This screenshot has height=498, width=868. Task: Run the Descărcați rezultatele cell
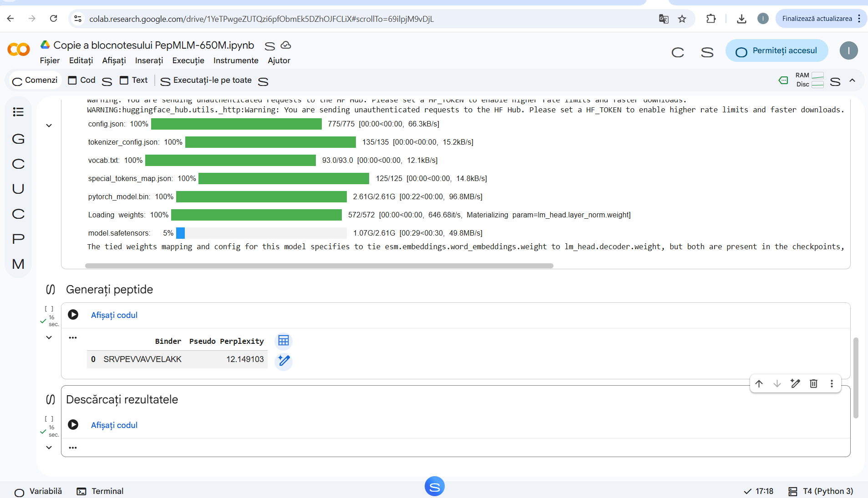click(73, 425)
